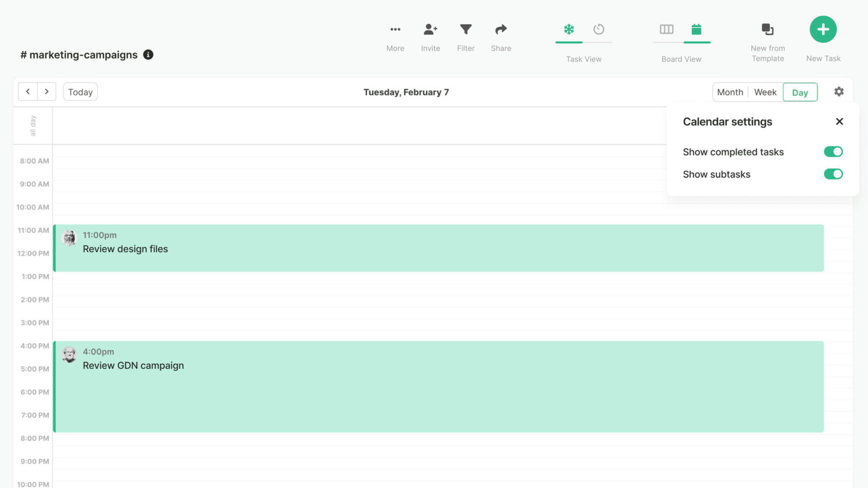Screen dimensions: 868x488
Task: Open the Review GDN campaign task
Action: tap(133, 365)
